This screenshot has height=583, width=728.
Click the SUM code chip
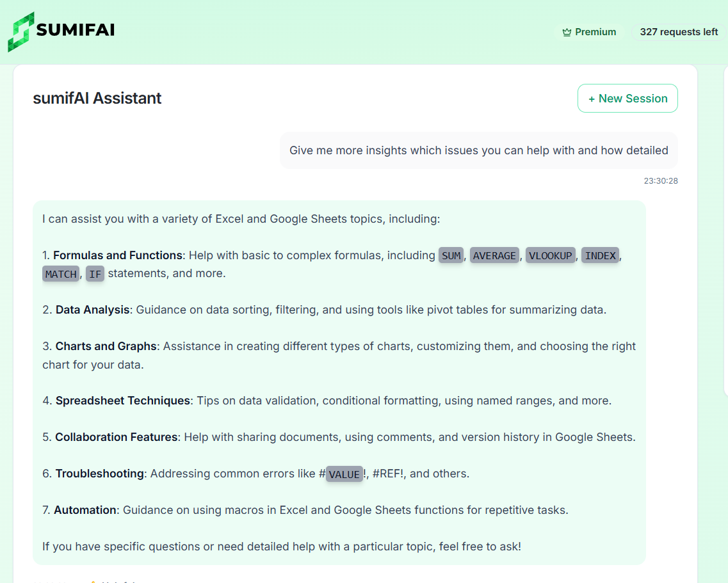pyautogui.click(x=451, y=256)
